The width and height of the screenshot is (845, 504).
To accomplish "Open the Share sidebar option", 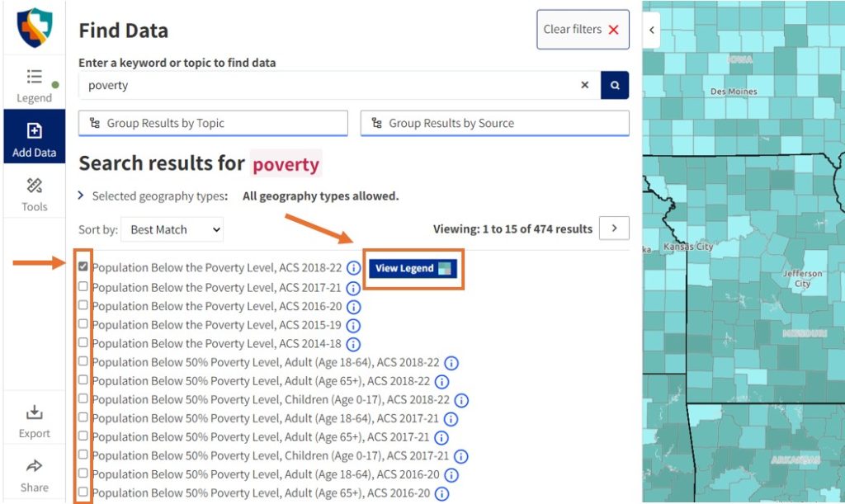I will click(x=34, y=475).
